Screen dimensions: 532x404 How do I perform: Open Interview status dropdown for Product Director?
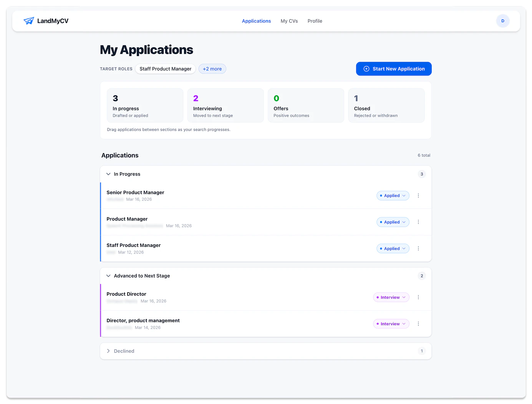pyautogui.click(x=391, y=297)
